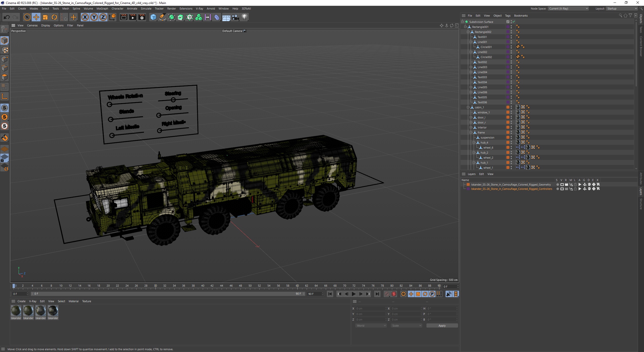The height and width of the screenshot is (352, 644).
Task: Add a Cube primitive object
Action: coord(153,17)
